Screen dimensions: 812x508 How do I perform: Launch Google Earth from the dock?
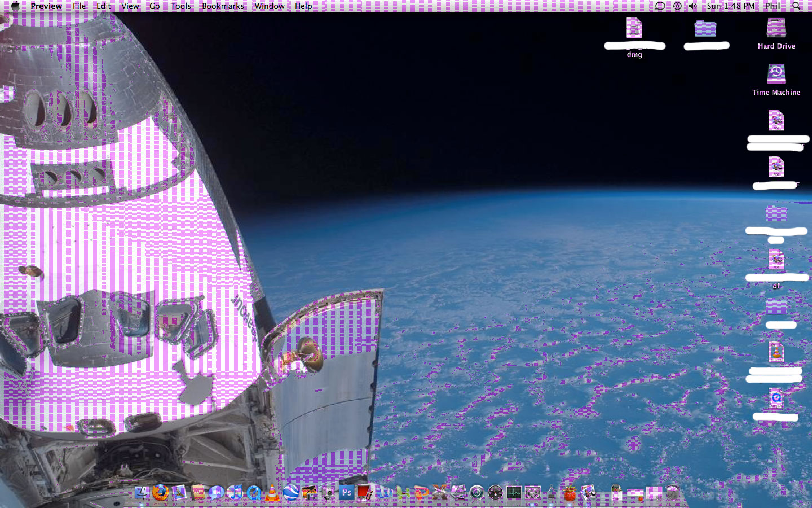(x=291, y=493)
